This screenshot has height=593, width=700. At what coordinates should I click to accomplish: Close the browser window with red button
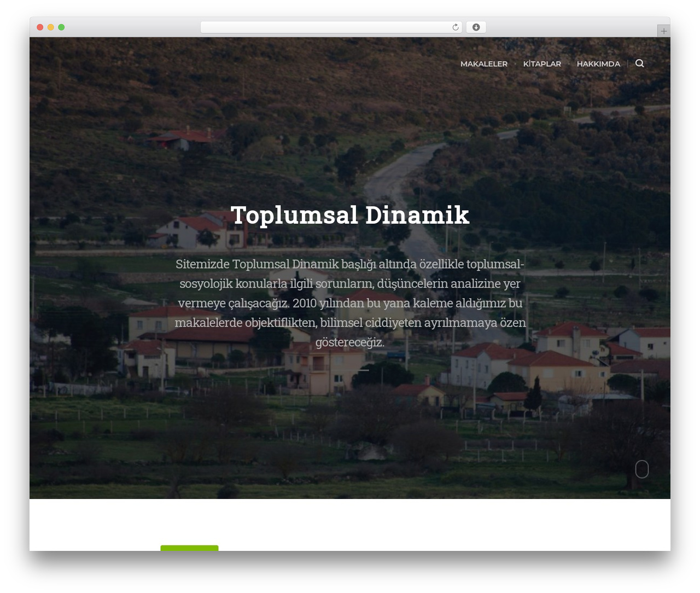(x=40, y=27)
